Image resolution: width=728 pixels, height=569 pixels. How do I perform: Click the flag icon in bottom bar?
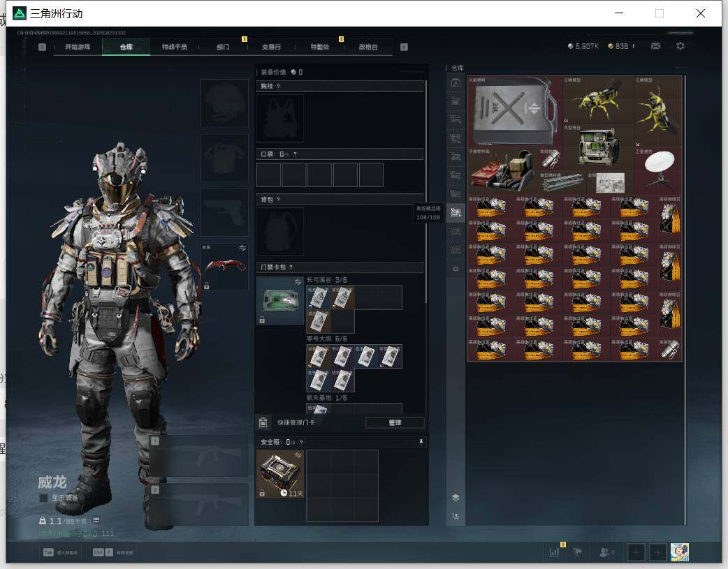coord(578,552)
